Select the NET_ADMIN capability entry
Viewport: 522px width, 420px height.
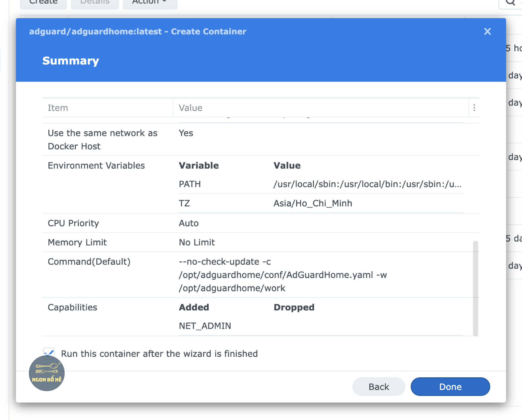205,326
